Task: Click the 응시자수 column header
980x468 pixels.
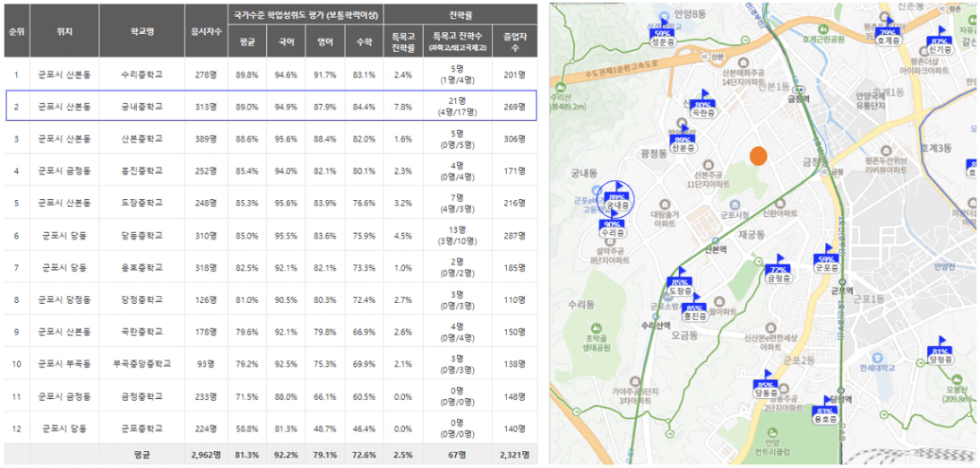Action: click(206, 30)
